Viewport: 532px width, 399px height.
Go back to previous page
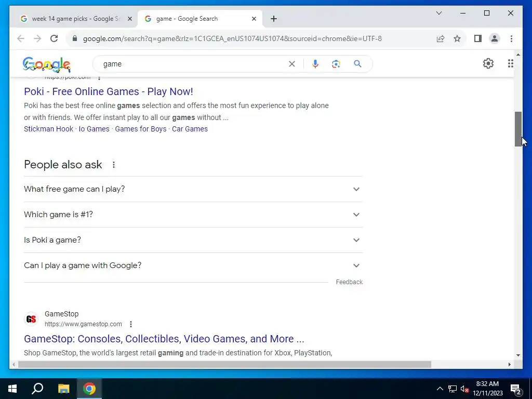point(21,38)
